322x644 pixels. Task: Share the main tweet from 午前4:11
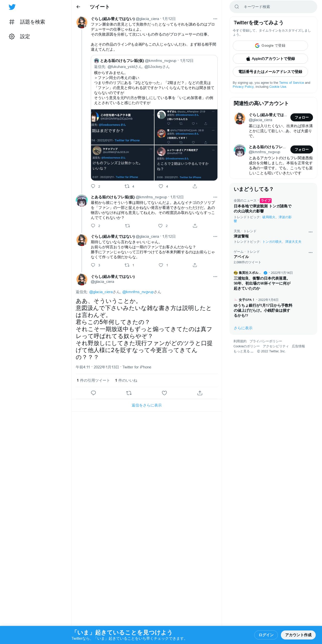(200, 393)
